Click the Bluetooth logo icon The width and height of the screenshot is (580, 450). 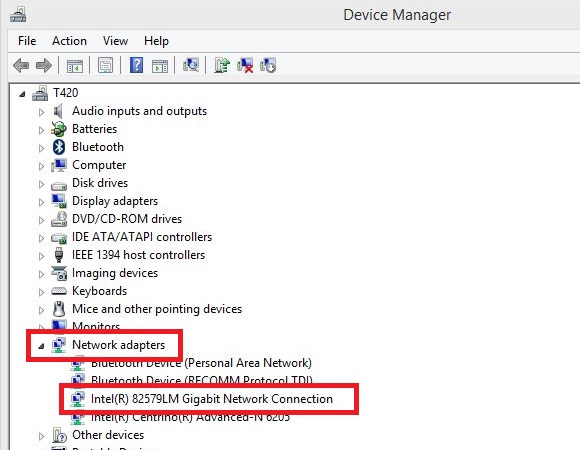pos(59,147)
